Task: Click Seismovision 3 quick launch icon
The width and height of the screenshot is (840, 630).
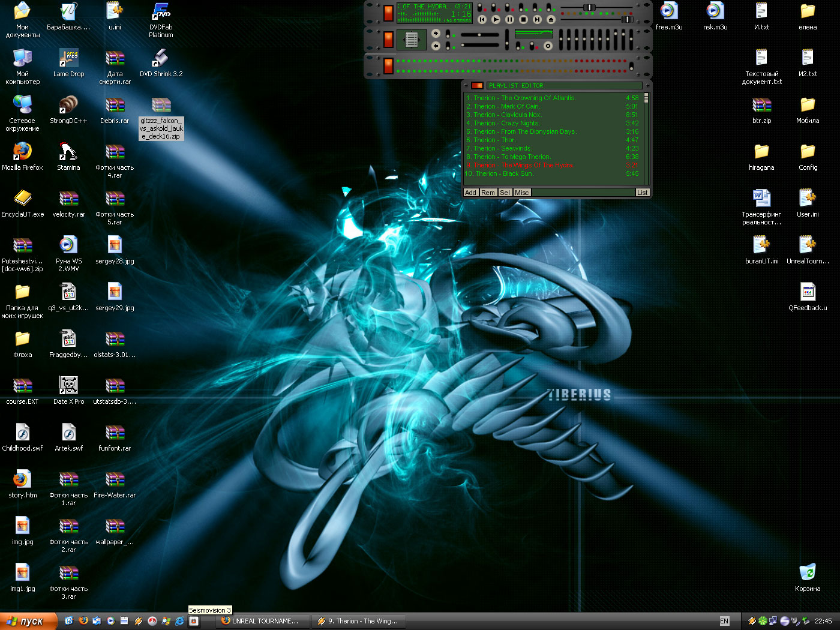Action: (193, 621)
